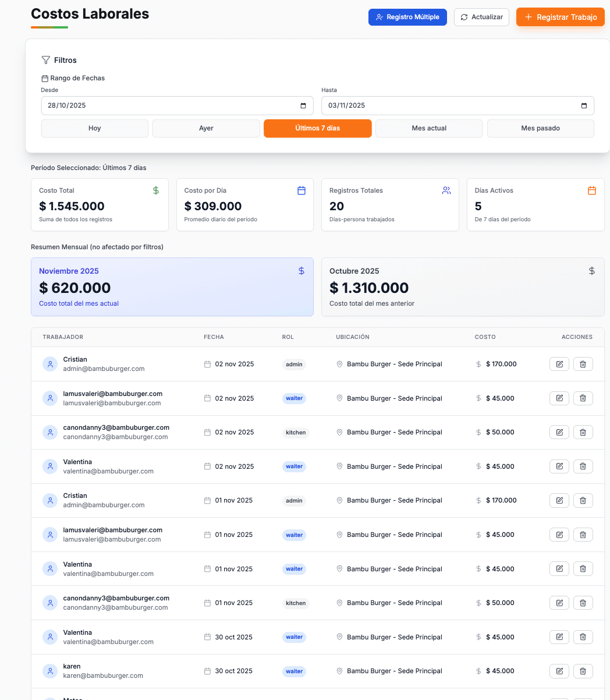Click the people icon on Registros Totales card
Image resolution: width=610 pixels, height=700 pixels.
446,190
